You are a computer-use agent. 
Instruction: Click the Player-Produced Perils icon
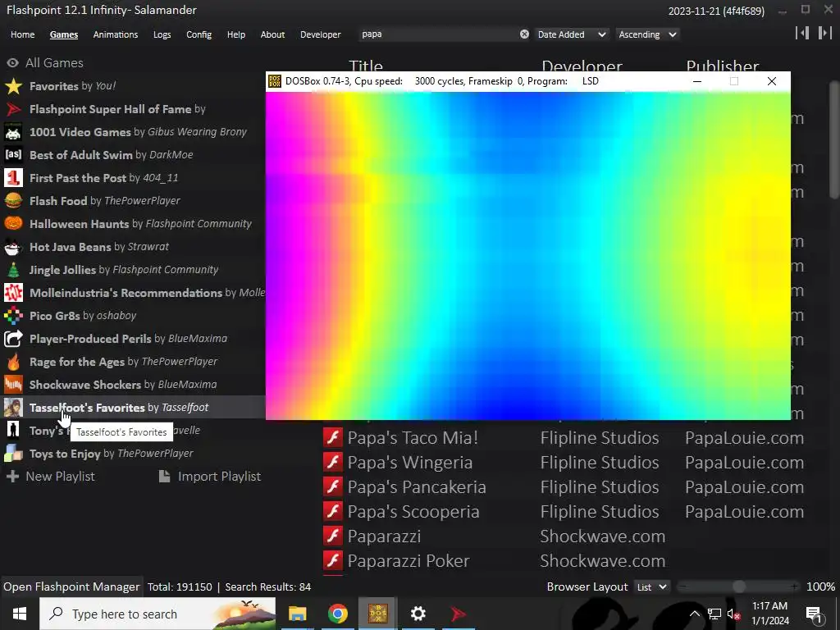[x=13, y=339]
